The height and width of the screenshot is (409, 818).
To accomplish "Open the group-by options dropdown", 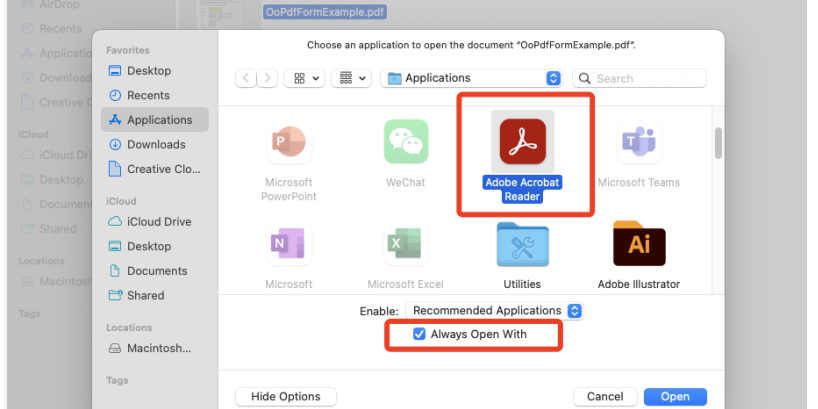I will 351,78.
